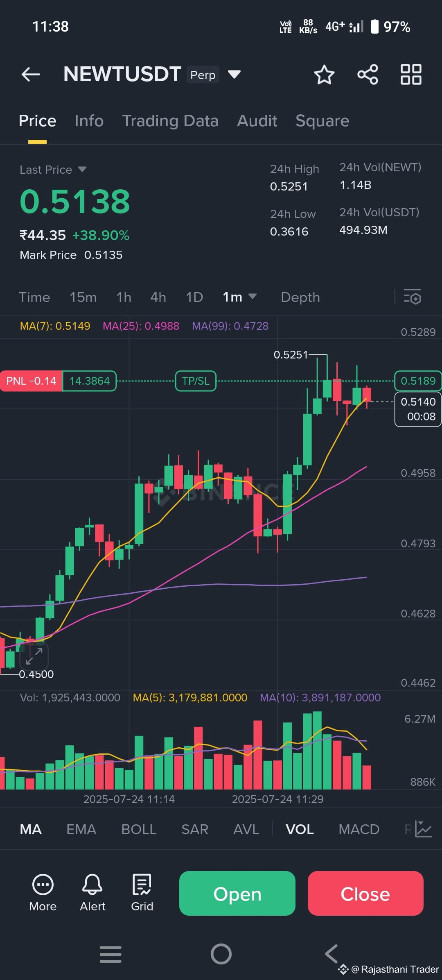Viewport: 442px width, 980px height.
Task: Toggle the VOL sub-indicator
Action: click(300, 829)
